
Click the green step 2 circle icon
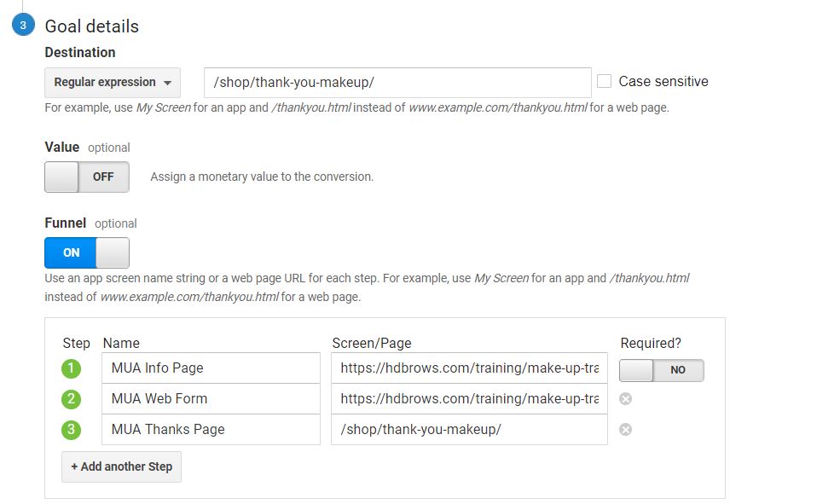[72, 399]
